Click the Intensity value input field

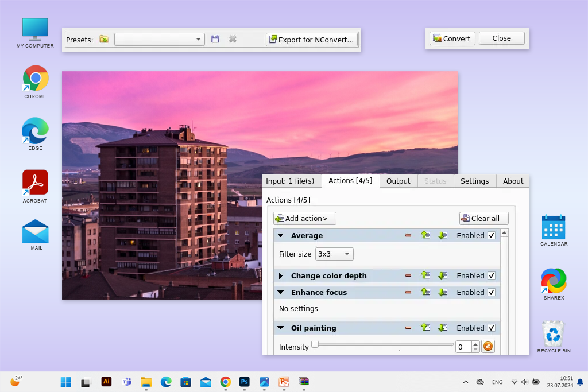tap(463, 347)
